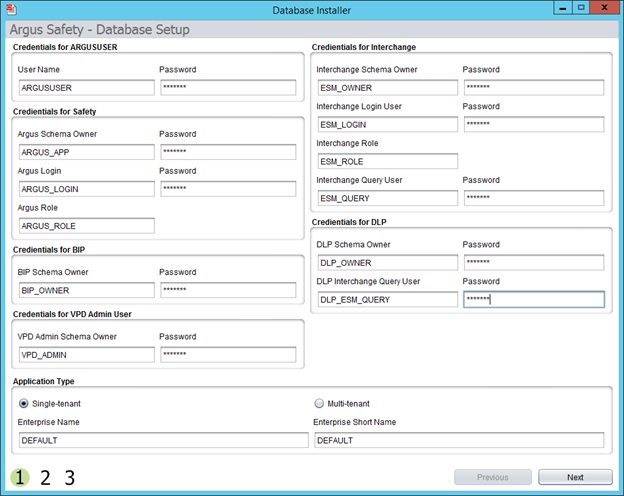The height and width of the screenshot is (496, 624).
Task: Click the DLP Schema Owner field DLP_OWNER
Action: point(388,263)
